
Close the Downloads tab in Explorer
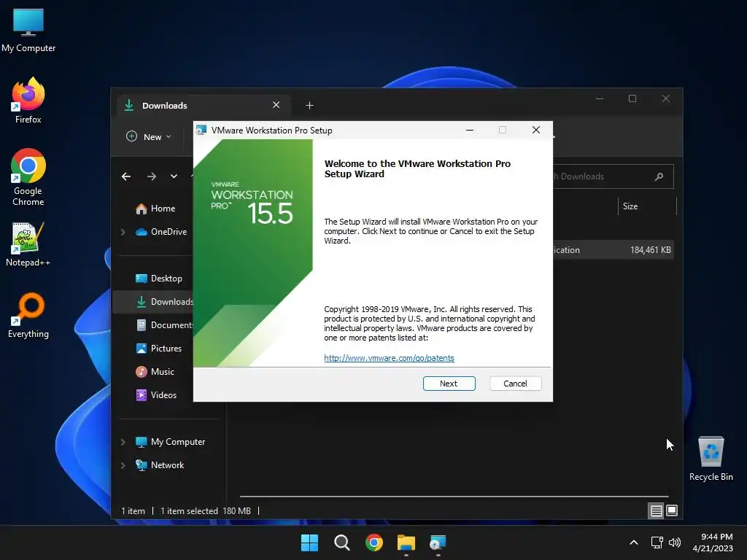[x=276, y=105]
